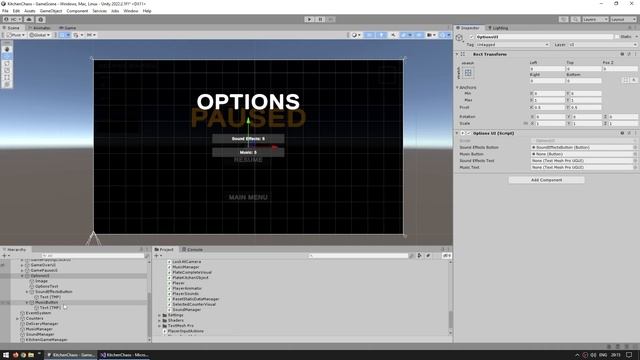Toggle 2D view in the Scene toolbar

(369, 35)
